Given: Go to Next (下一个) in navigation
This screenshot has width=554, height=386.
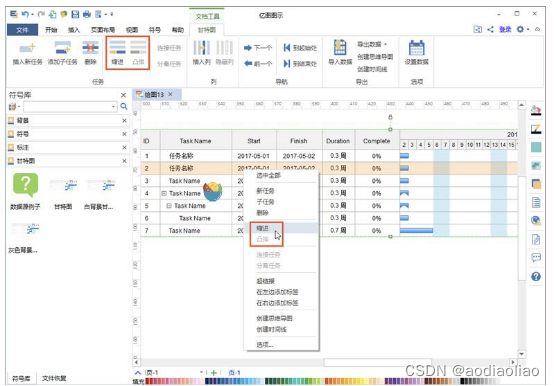Looking at the screenshot, I should [258, 48].
